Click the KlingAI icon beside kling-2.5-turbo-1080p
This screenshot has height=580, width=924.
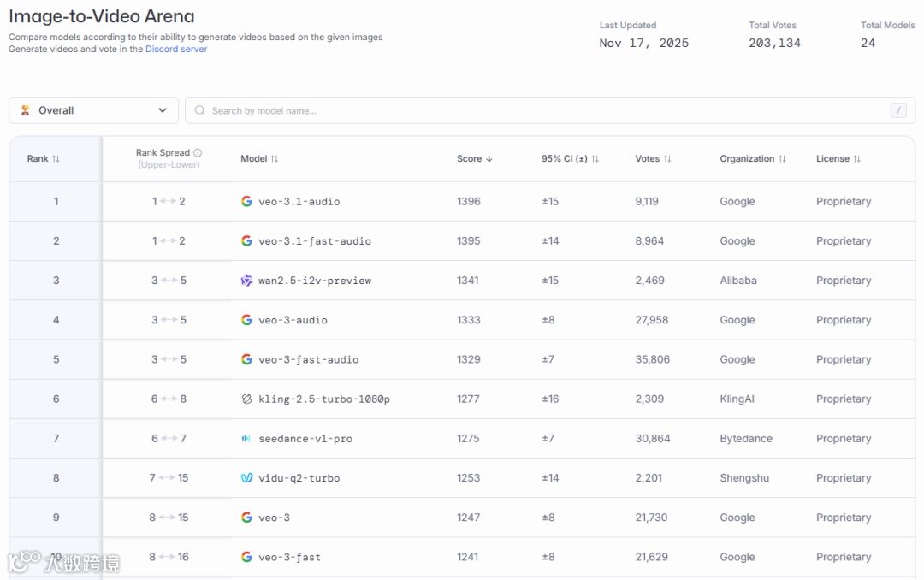click(246, 399)
